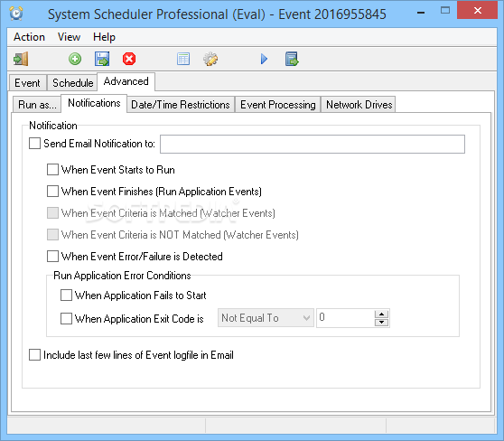Click the exit code value field
This screenshot has width=504, height=441.
(346, 318)
